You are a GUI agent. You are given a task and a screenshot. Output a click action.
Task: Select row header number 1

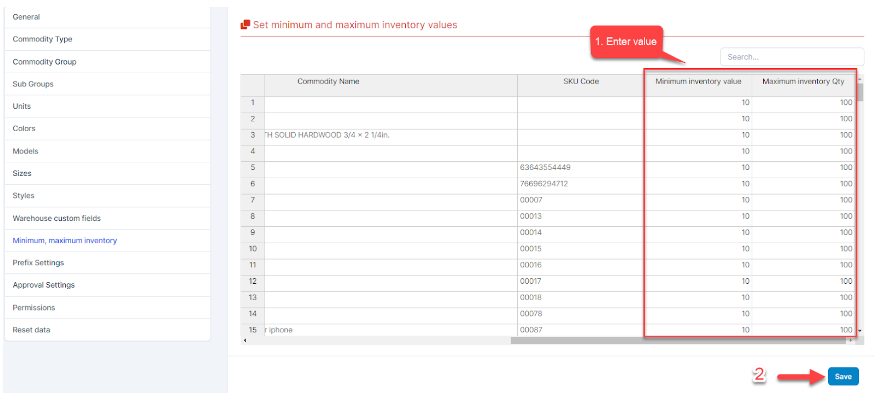pyautogui.click(x=253, y=103)
